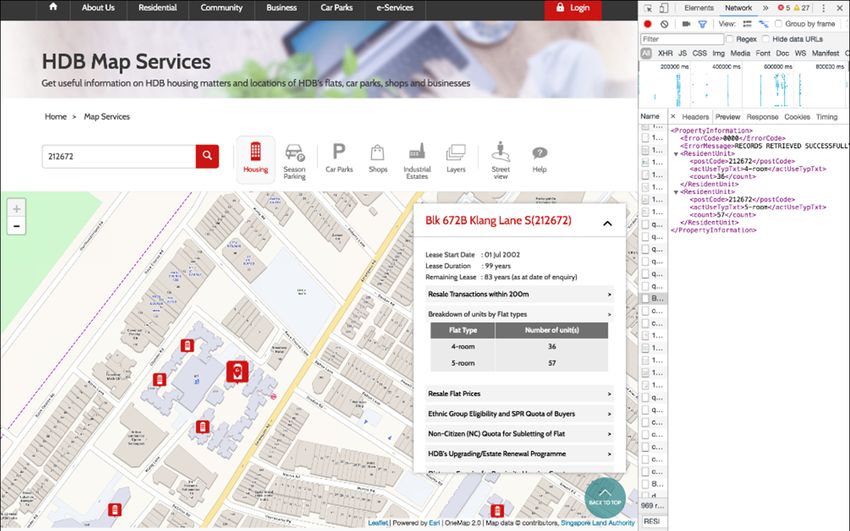Select the Car Parks icon
Screen dimensions: 850x531
pyautogui.click(x=339, y=158)
